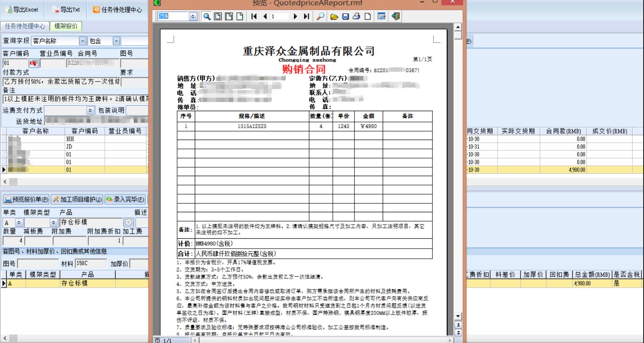Screen dimensions: 644x343
Task: Click the 材料 field containing S50C
Action: tap(91, 264)
